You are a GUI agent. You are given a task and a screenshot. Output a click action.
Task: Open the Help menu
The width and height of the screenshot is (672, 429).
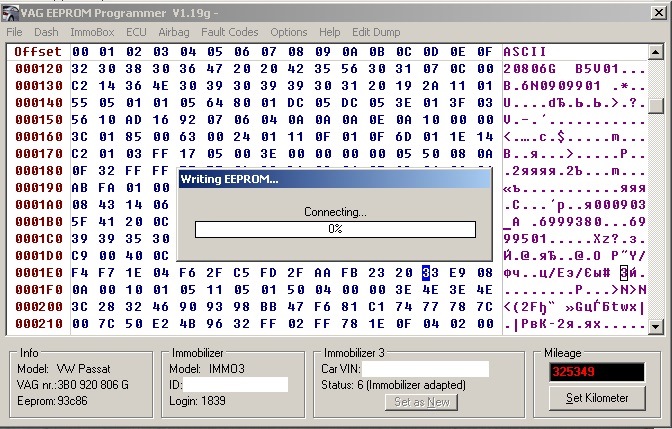point(330,32)
